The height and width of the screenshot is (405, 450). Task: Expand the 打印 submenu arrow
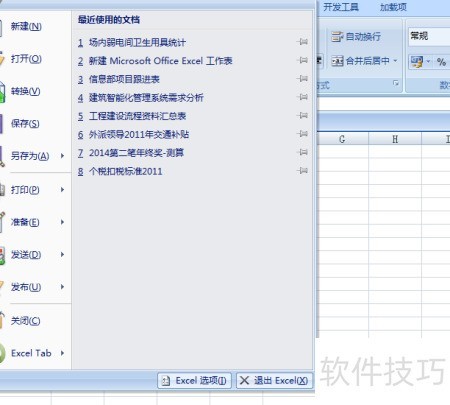coord(62,190)
